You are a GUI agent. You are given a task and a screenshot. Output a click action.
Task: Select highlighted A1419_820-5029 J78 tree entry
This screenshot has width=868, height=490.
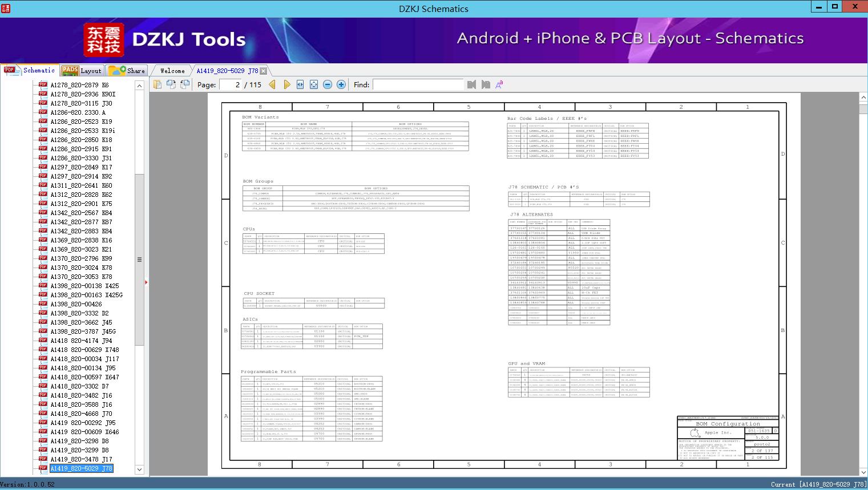pyautogui.click(x=81, y=468)
